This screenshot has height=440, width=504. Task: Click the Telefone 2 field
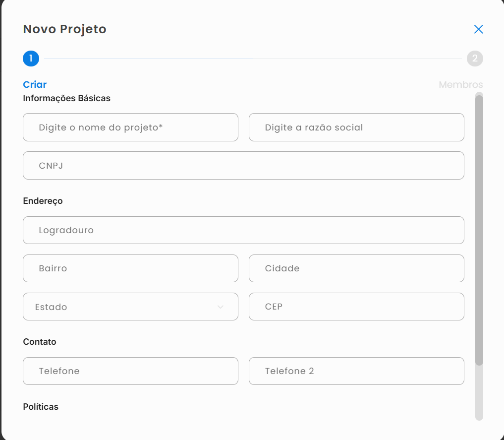[356, 371]
